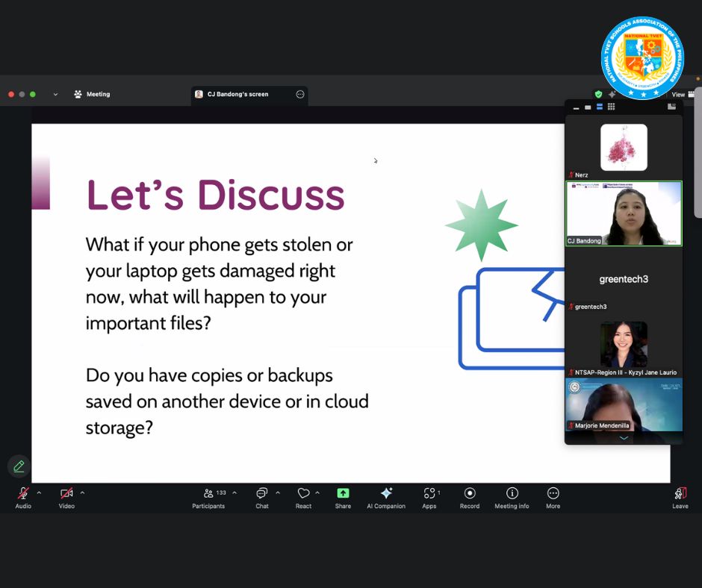This screenshot has width=702, height=588.
Task: Click the pen annotate button
Action: (19, 466)
